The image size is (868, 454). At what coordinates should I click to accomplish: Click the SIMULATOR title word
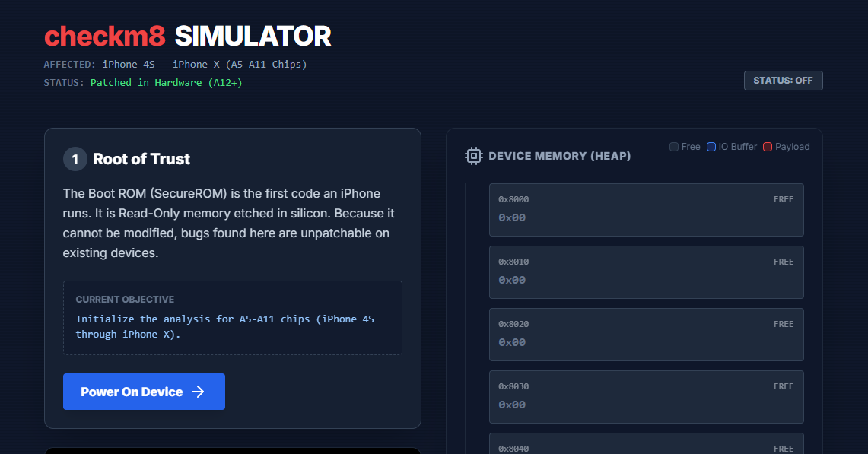[x=253, y=36]
